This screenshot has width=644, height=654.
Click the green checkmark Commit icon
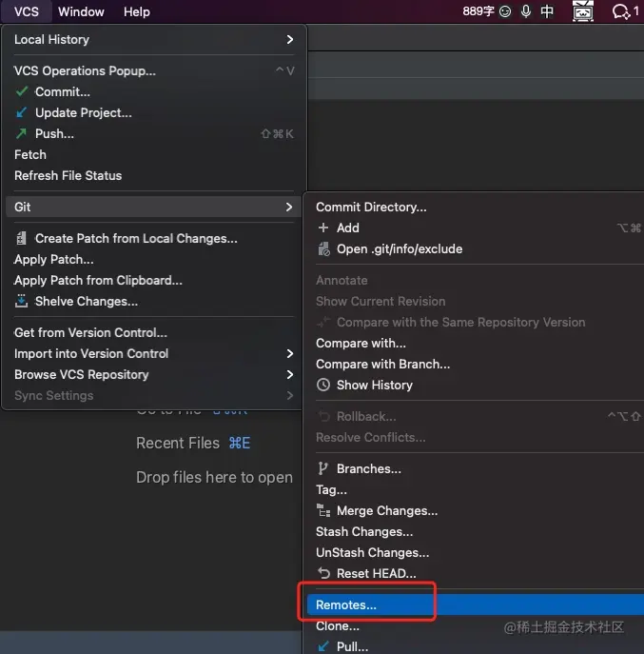(x=22, y=91)
